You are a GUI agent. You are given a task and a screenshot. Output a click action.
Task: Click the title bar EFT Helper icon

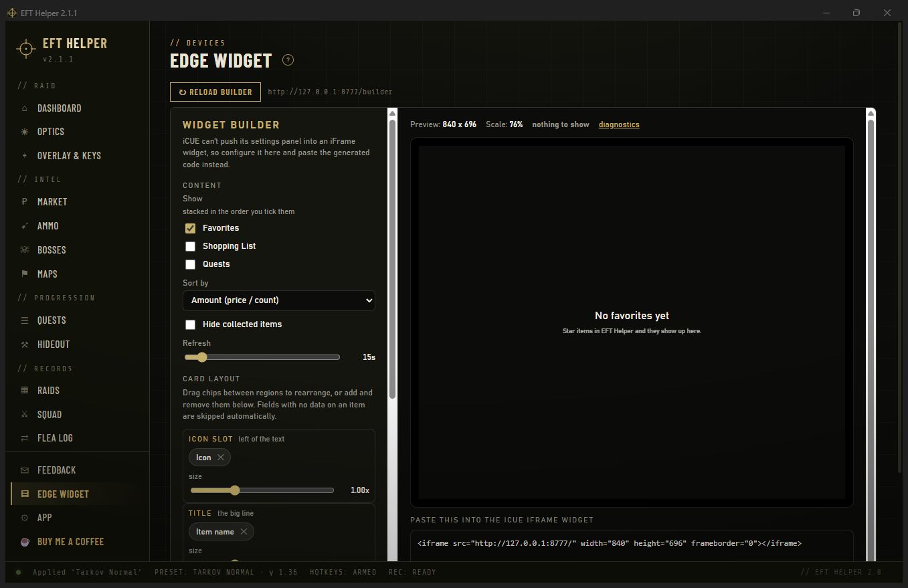(x=12, y=13)
